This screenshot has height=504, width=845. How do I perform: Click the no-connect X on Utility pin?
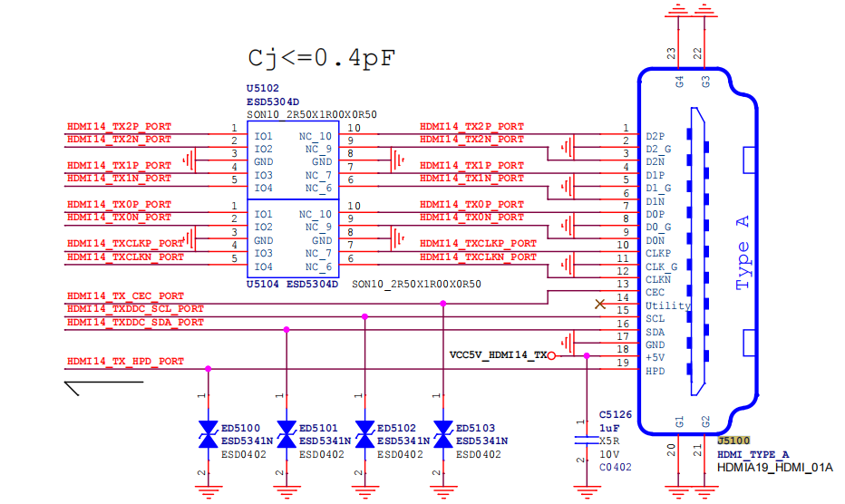600,305
